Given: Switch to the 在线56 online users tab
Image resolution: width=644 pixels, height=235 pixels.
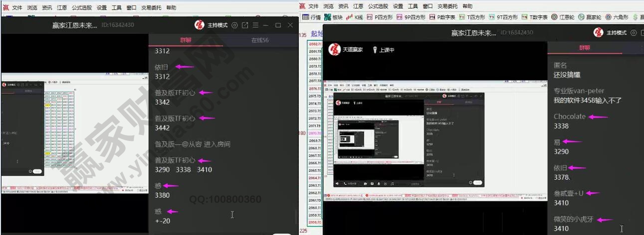Looking at the screenshot, I should (x=260, y=40).
